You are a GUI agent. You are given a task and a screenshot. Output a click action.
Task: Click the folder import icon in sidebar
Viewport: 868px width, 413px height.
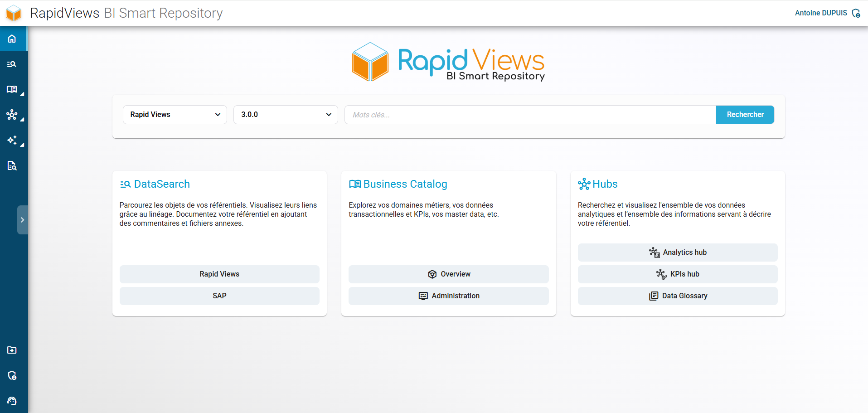pos(12,350)
